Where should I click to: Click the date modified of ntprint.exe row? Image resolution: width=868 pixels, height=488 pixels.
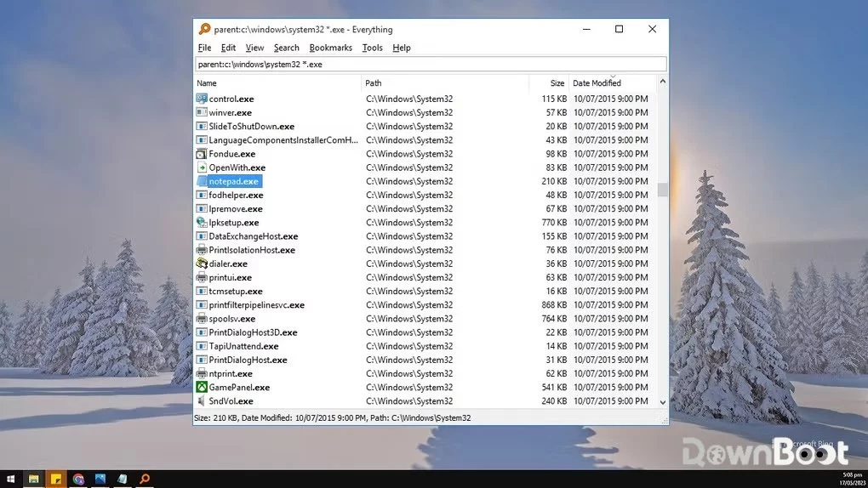(x=611, y=373)
